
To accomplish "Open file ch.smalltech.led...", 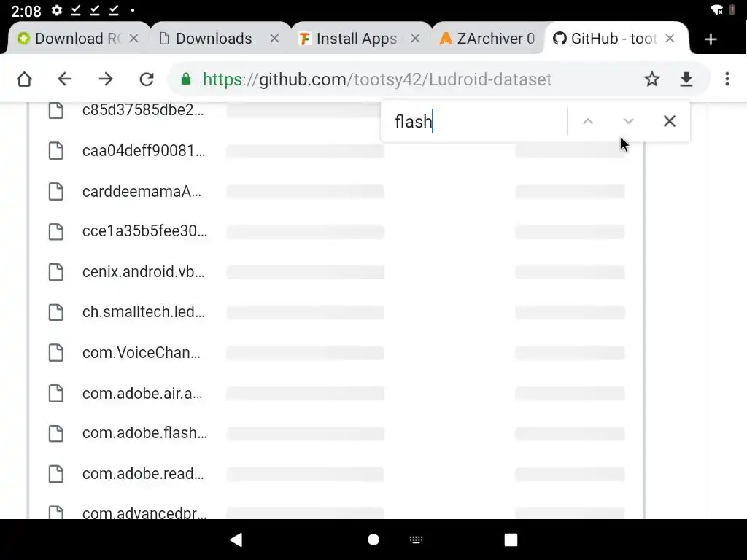I will pyautogui.click(x=144, y=312).
